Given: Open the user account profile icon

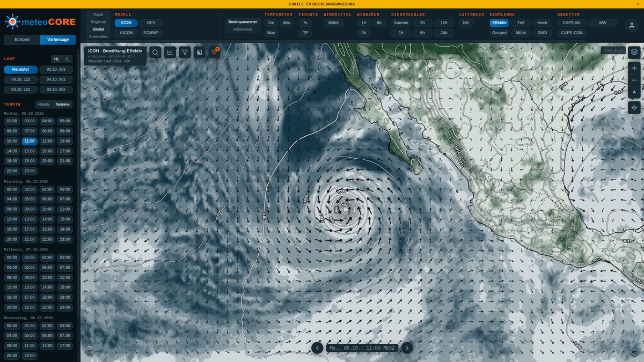Looking at the screenshot, I should pyautogui.click(x=632, y=25).
